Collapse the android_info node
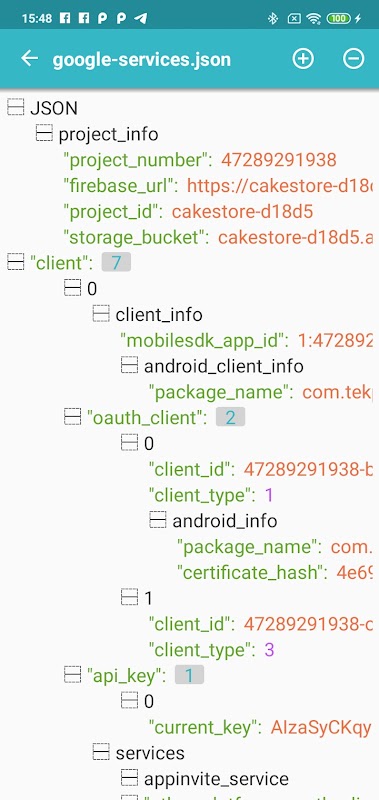 click(x=158, y=521)
